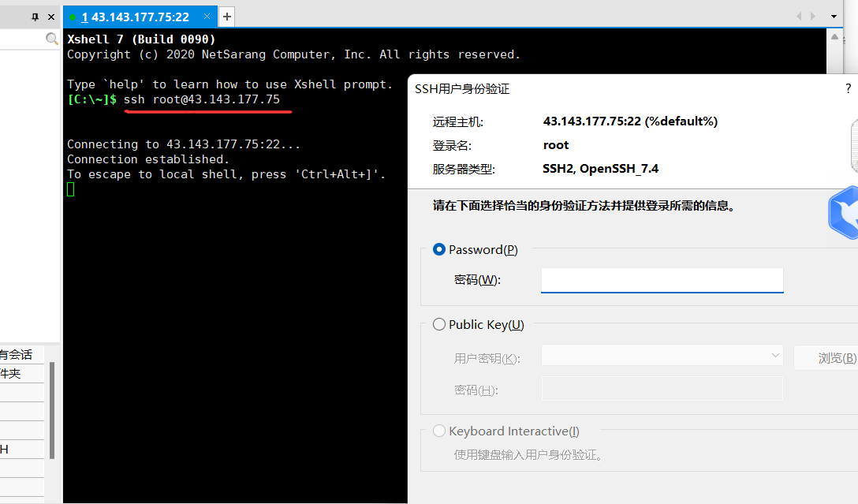Close the session manager side panel
This screenshot has width=858, height=504.
click(51, 17)
